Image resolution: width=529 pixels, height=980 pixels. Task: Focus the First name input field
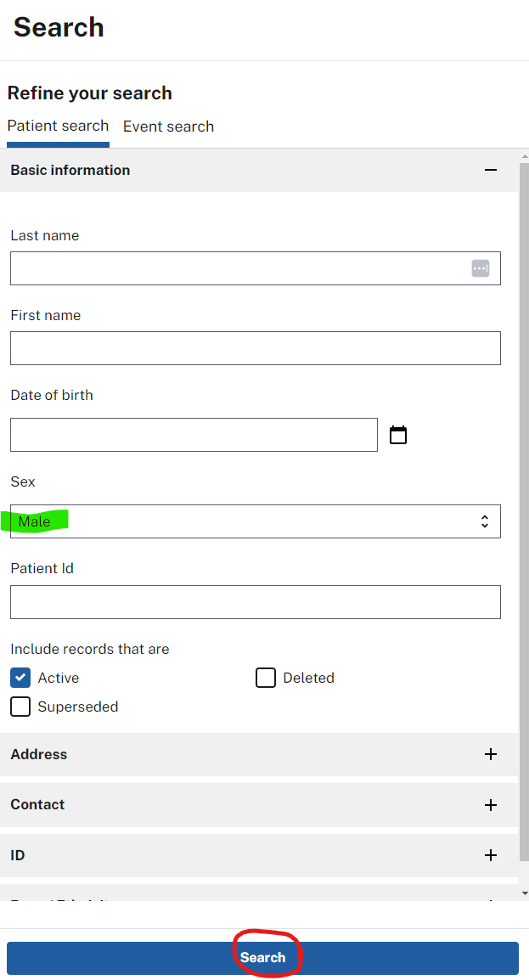tap(255, 347)
